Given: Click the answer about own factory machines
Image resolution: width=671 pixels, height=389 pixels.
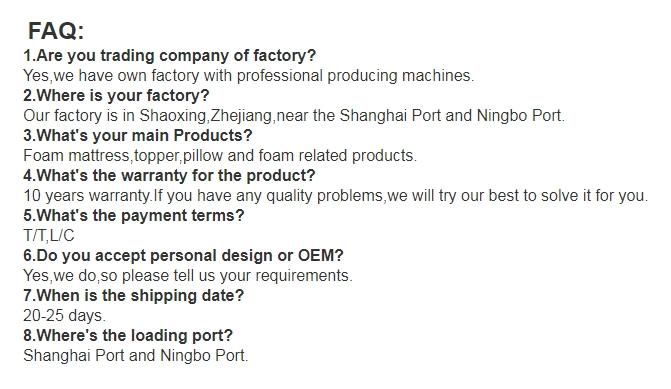Looking at the screenshot, I should click(x=249, y=76).
